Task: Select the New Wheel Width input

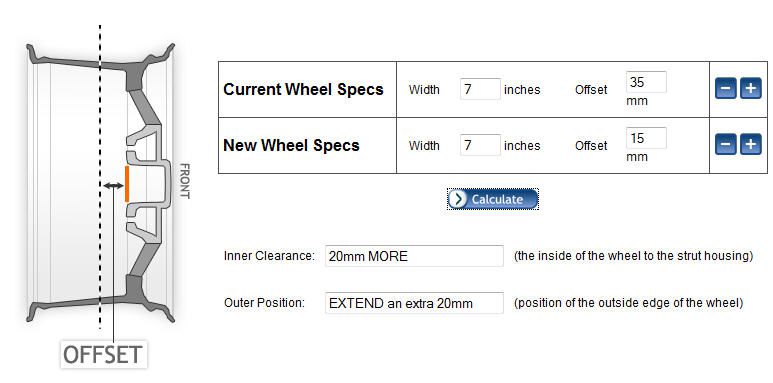Action: pyautogui.click(x=480, y=145)
